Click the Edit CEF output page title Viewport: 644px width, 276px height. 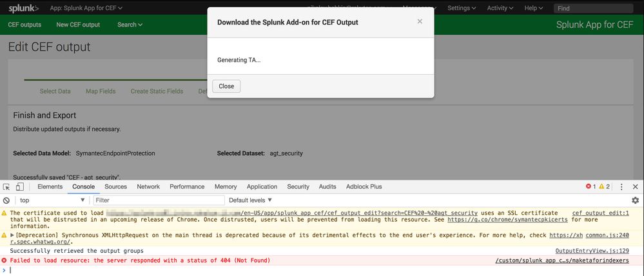pos(49,47)
